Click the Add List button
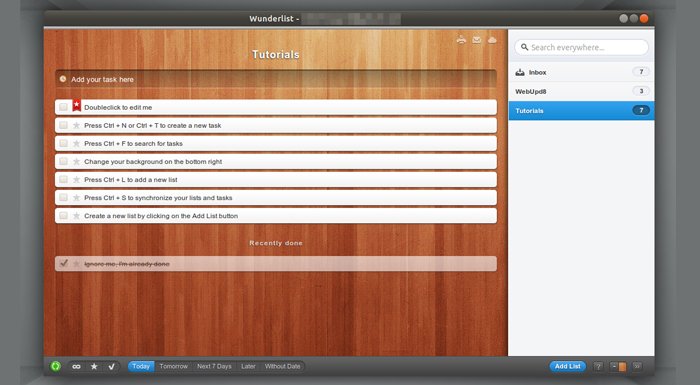The height and width of the screenshot is (385, 700). coord(568,366)
